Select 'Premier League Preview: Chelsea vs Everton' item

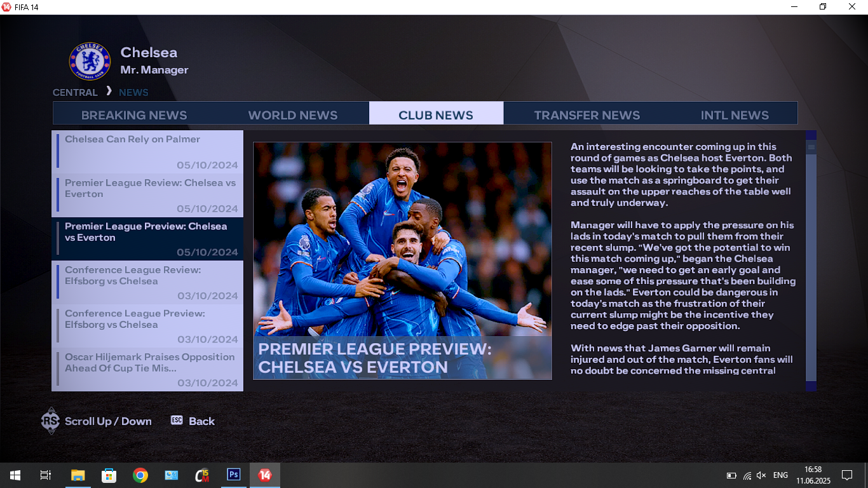[x=147, y=238]
